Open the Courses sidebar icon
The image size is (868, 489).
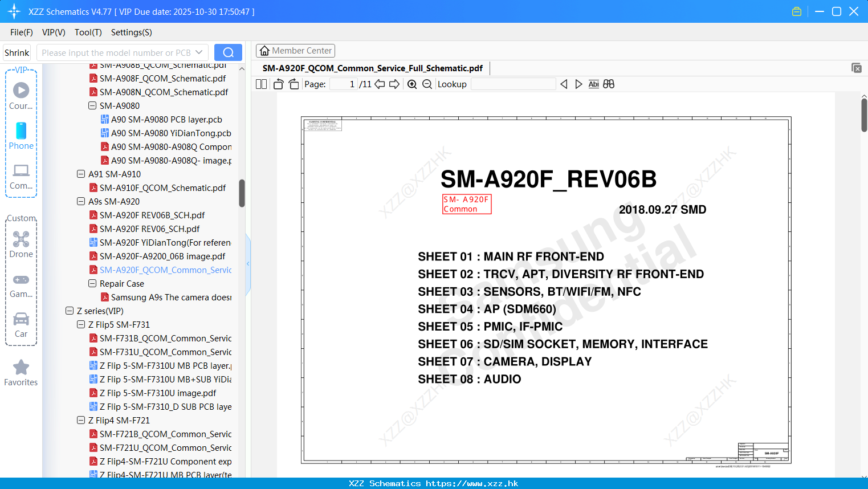(x=21, y=96)
